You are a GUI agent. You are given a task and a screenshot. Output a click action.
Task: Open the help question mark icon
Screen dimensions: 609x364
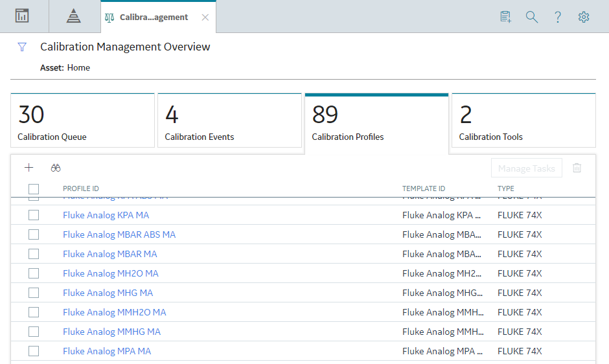(558, 17)
